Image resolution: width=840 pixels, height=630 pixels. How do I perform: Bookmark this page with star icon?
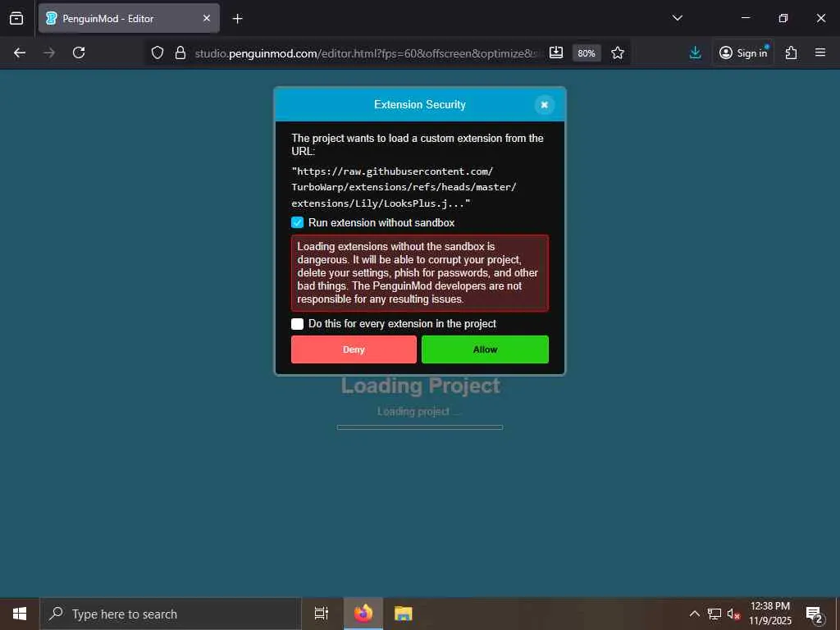[618, 52]
